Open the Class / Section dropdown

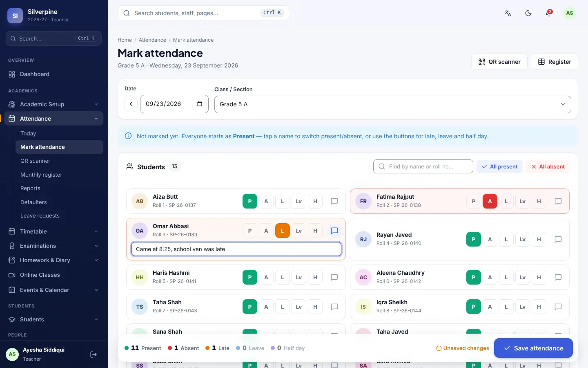pyautogui.click(x=392, y=104)
